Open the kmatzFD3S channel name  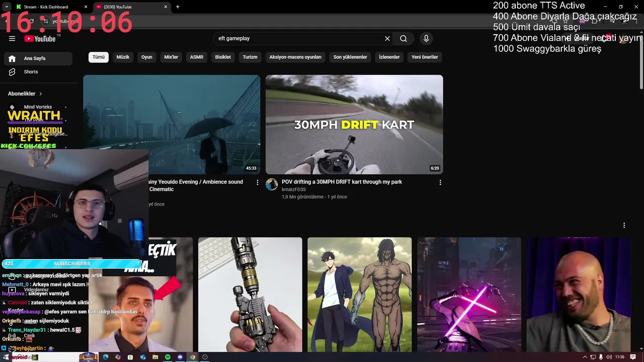[293, 190]
